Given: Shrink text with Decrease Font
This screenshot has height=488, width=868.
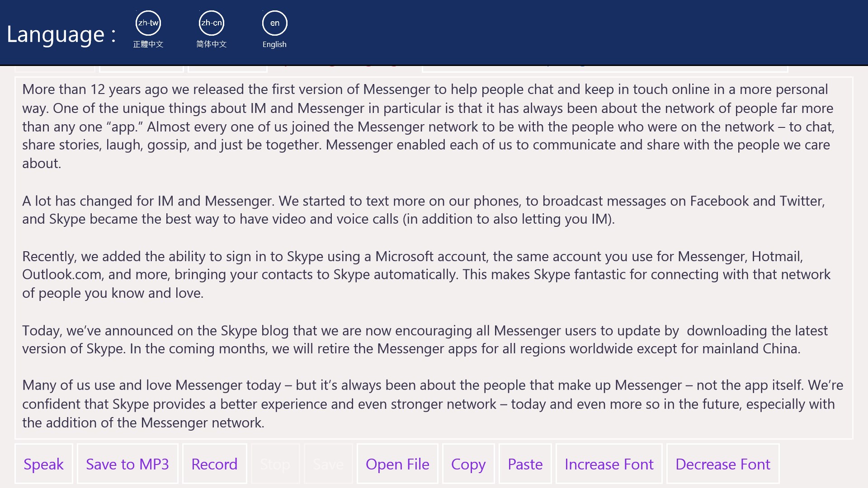Looking at the screenshot, I should 722,464.
